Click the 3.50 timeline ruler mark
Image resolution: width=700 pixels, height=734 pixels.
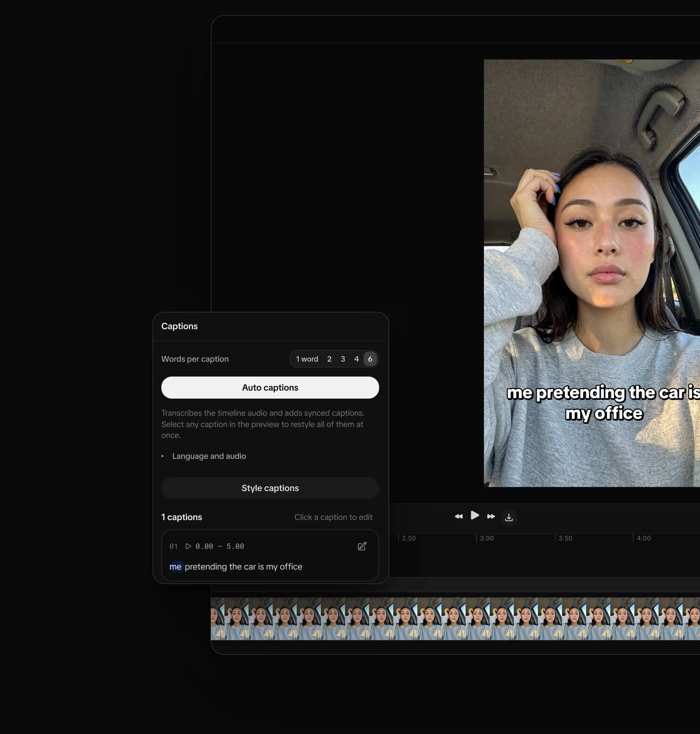pyautogui.click(x=565, y=538)
